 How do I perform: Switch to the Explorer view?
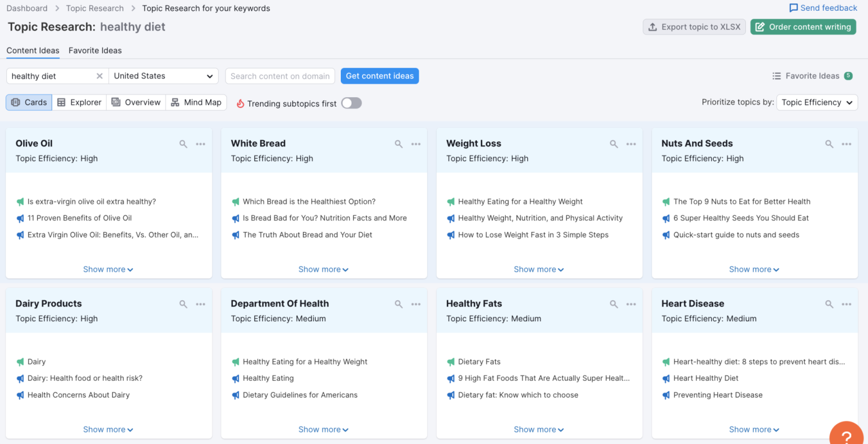pos(79,102)
